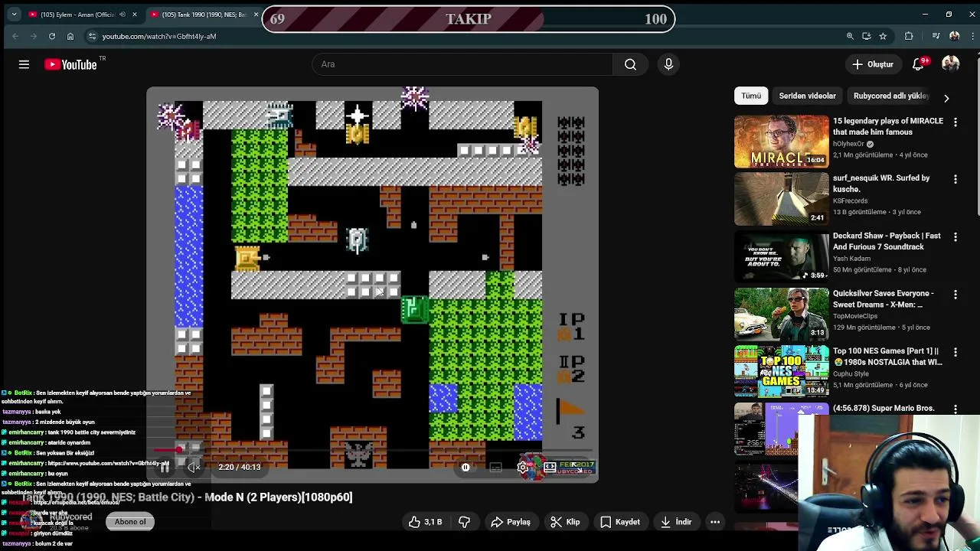The width and height of the screenshot is (980, 551).
Task: Open the surf_nesquik WR video thumbnail
Action: tap(781, 199)
